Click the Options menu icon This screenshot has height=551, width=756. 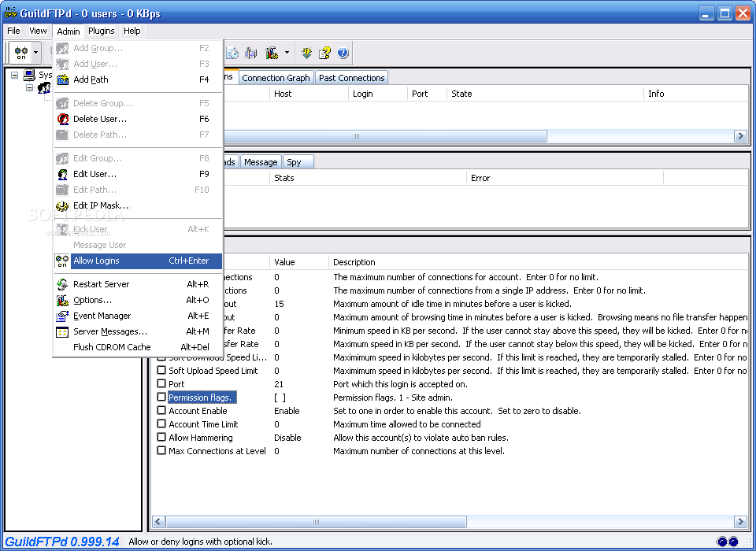[x=62, y=301]
